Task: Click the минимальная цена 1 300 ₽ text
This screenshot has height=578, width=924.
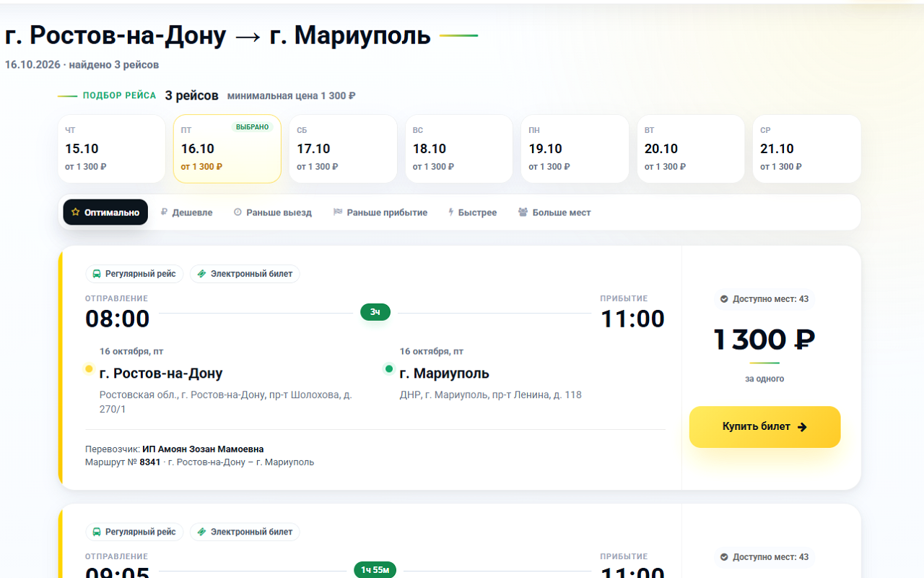Action: tap(292, 96)
